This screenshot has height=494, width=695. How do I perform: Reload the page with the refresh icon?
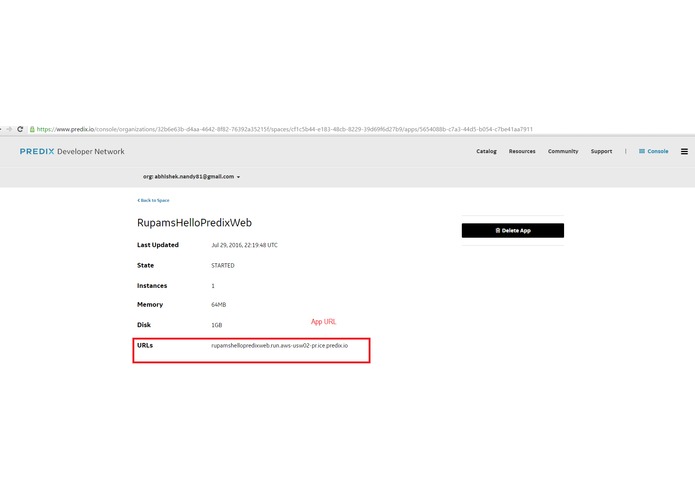(x=20, y=129)
